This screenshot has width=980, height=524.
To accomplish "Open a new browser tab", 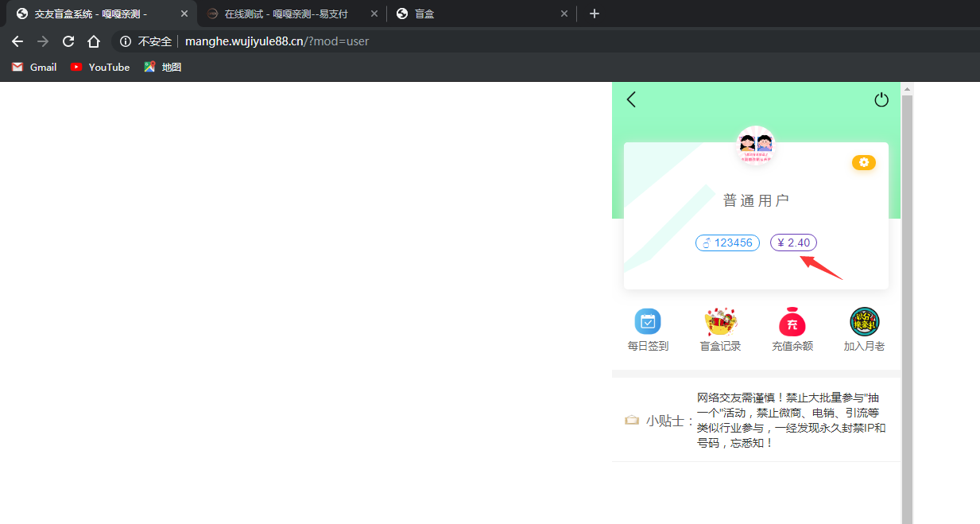I will pos(595,14).
